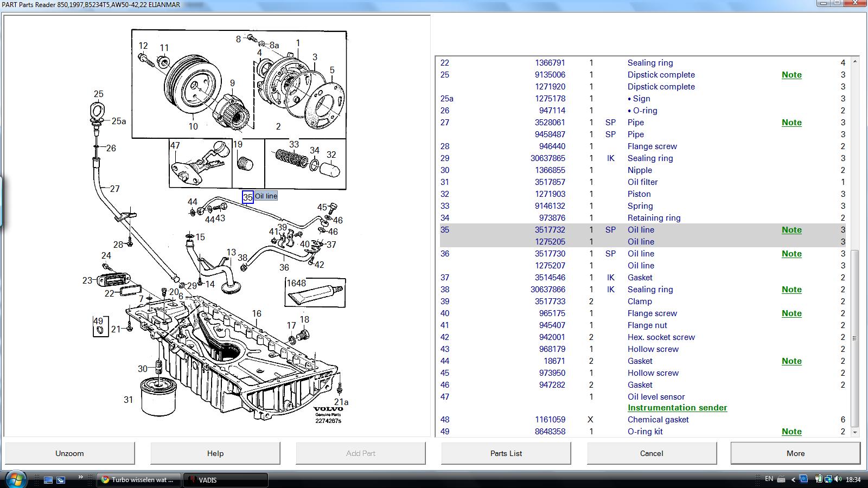Click the Windows Start orb
Viewport: 868px width, 488px height.
pos(15,479)
